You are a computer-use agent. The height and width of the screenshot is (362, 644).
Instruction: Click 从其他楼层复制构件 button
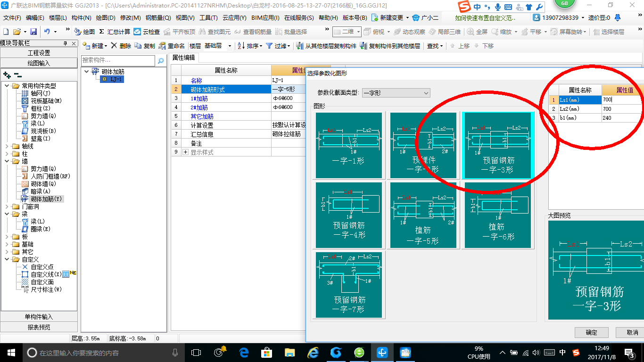pyautogui.click(x=326, y=46)
